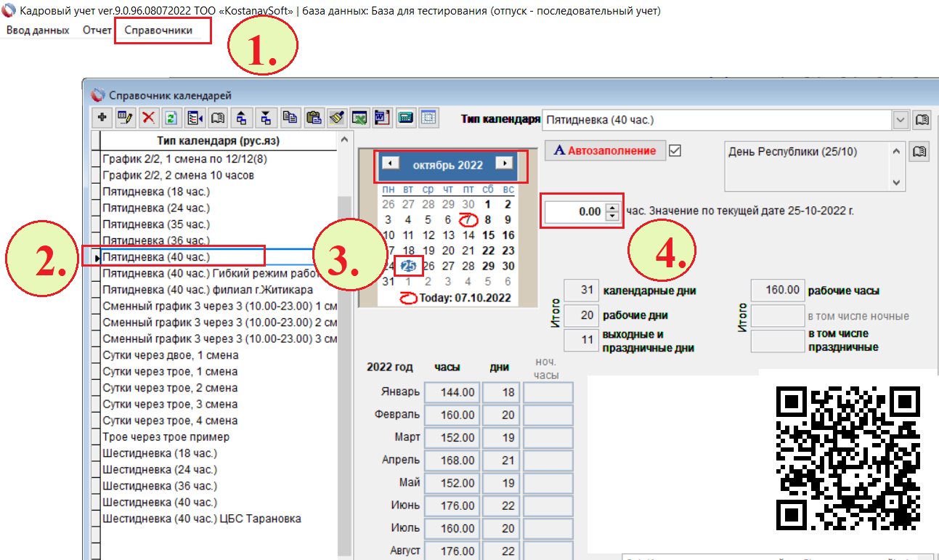Open the Ввод данных menu

tap(37, 31)
